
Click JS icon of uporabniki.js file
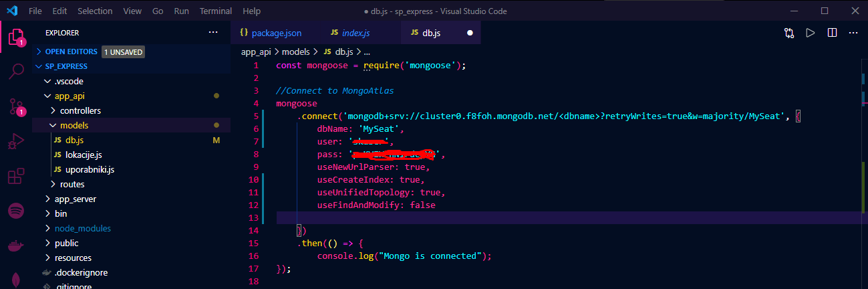click(57, 169)
